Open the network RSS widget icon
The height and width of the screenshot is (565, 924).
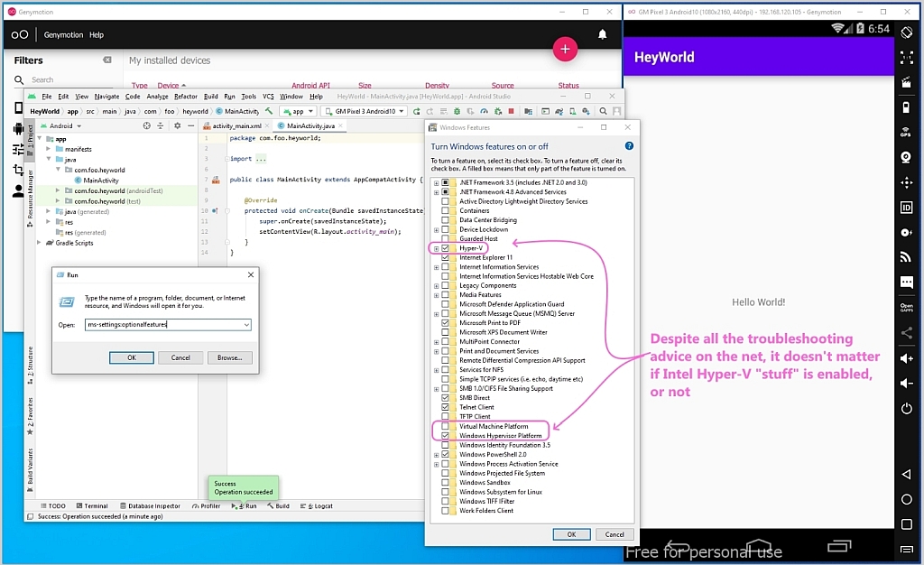click(906, 257)
